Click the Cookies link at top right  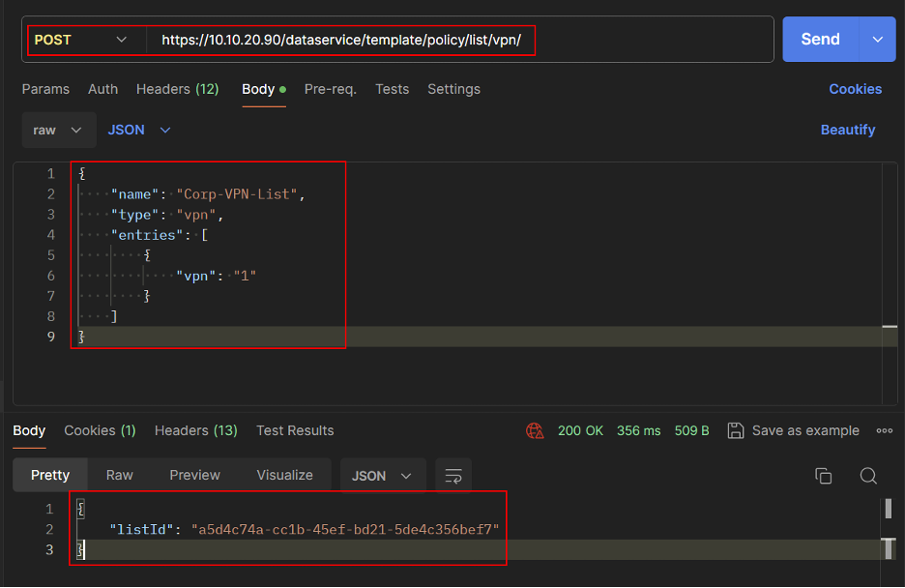(x=855, y=89)
